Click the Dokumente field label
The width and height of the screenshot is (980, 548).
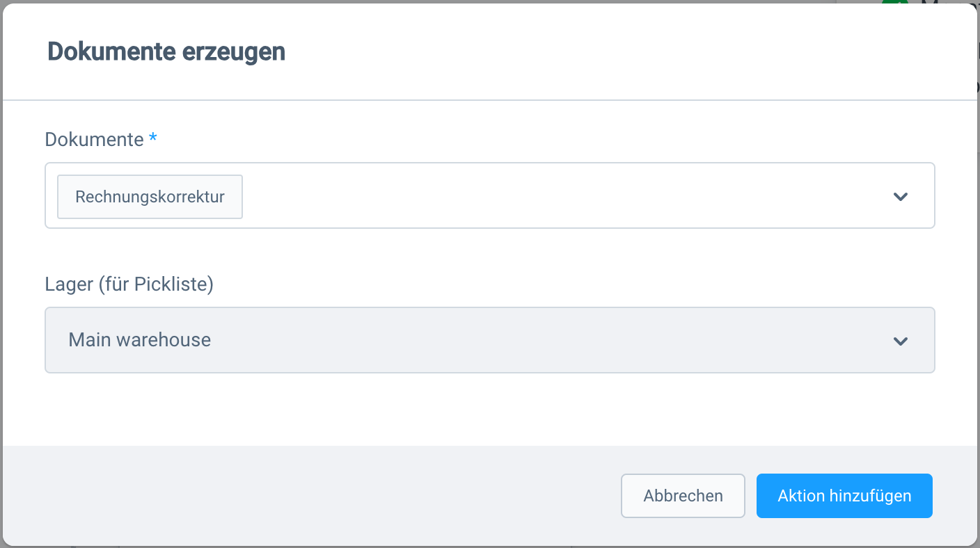pos(94,139)
